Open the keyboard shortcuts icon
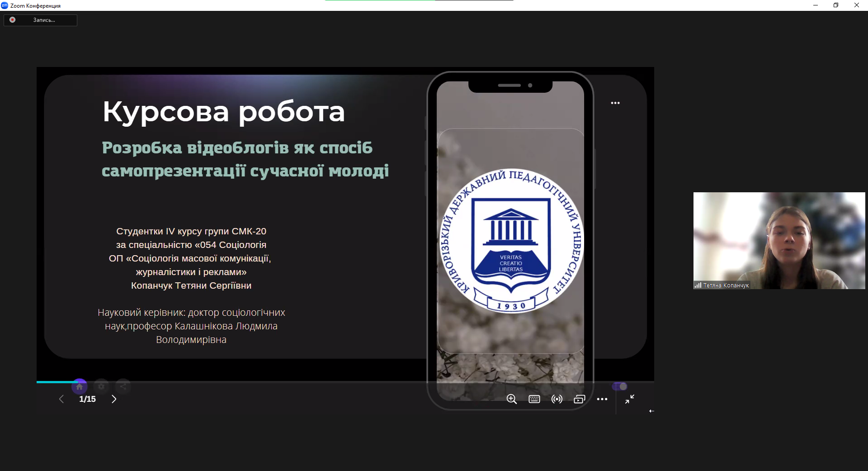 pyautogui.click(x=534, y=399)
